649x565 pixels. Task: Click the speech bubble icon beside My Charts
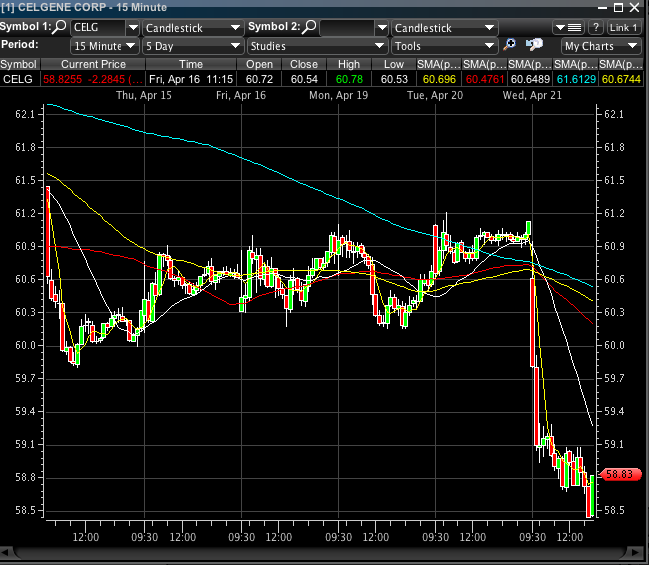click(534, 45)
